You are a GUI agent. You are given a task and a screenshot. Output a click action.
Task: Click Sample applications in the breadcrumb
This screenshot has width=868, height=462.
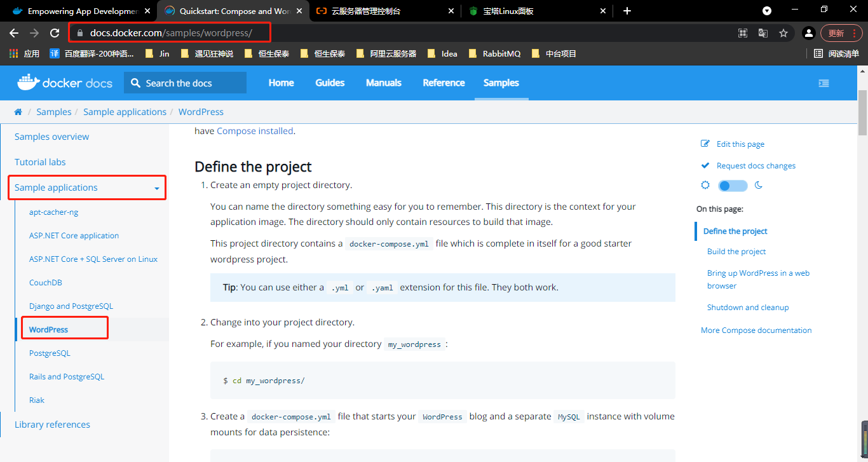pos(125,112)
